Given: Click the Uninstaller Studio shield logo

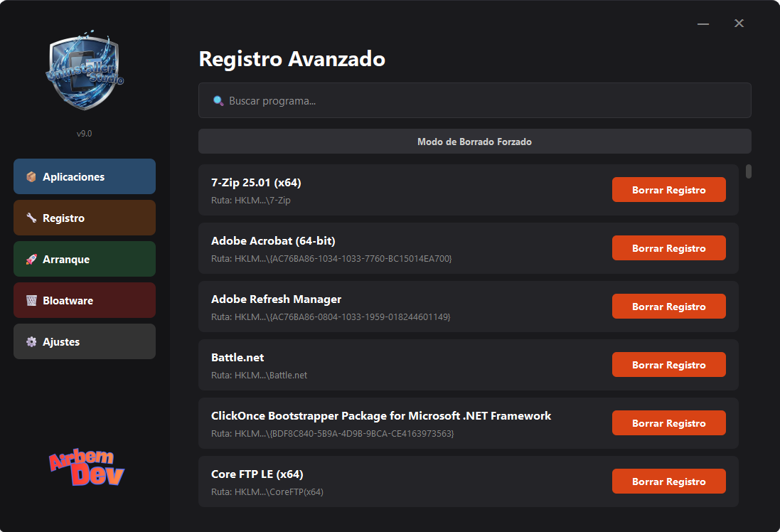Looking at the screenshot, I should [85, 70].
